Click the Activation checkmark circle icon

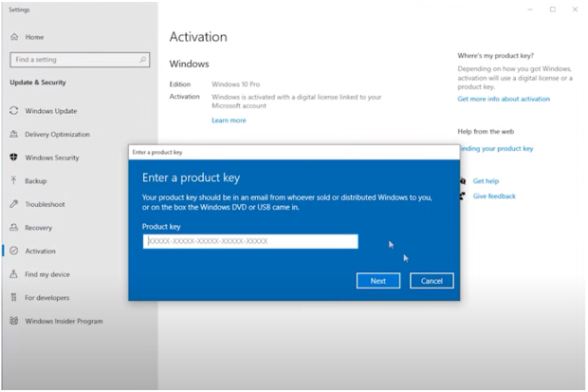[14, 251]
